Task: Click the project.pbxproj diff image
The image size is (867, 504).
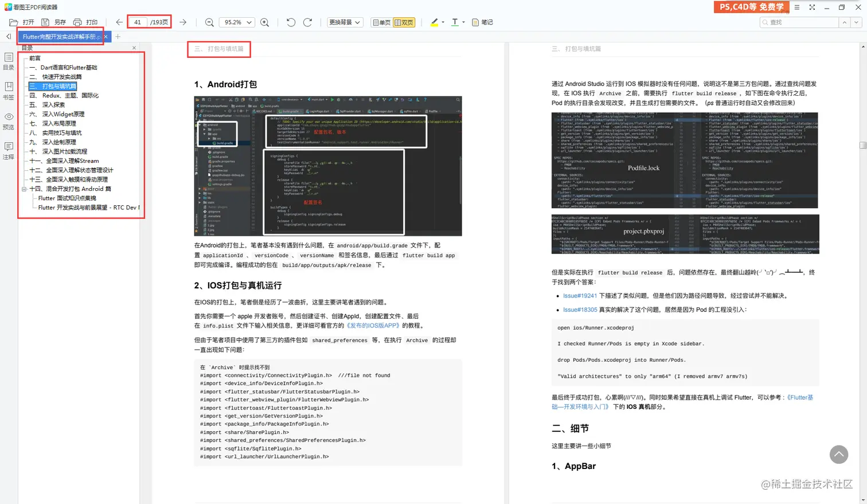Action: pyautogui.click(x=685, y=234)
